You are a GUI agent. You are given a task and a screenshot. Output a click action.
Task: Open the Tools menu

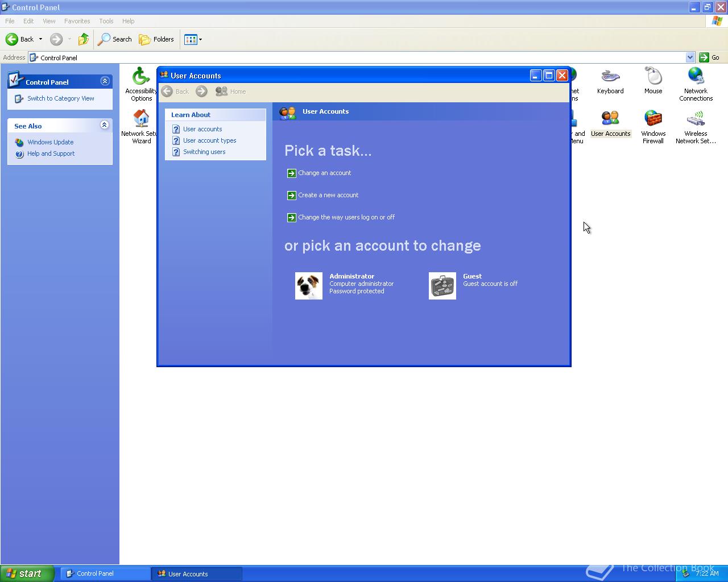click(106, 21)
